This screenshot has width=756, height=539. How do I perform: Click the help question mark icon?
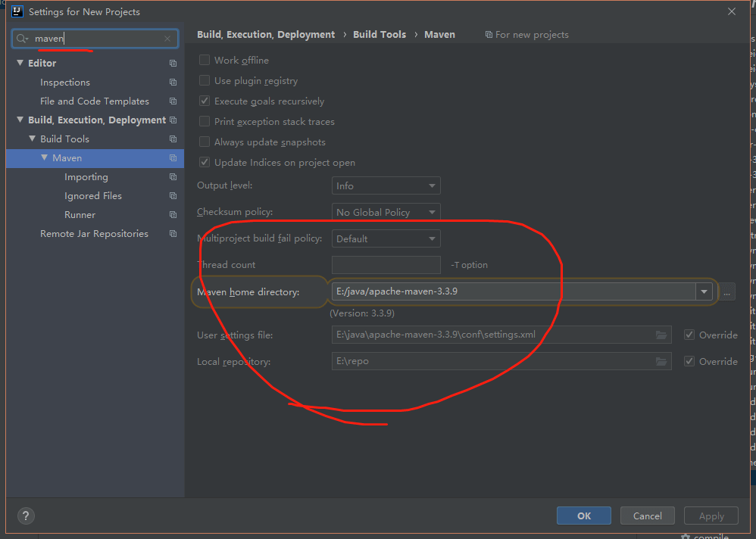25,516
